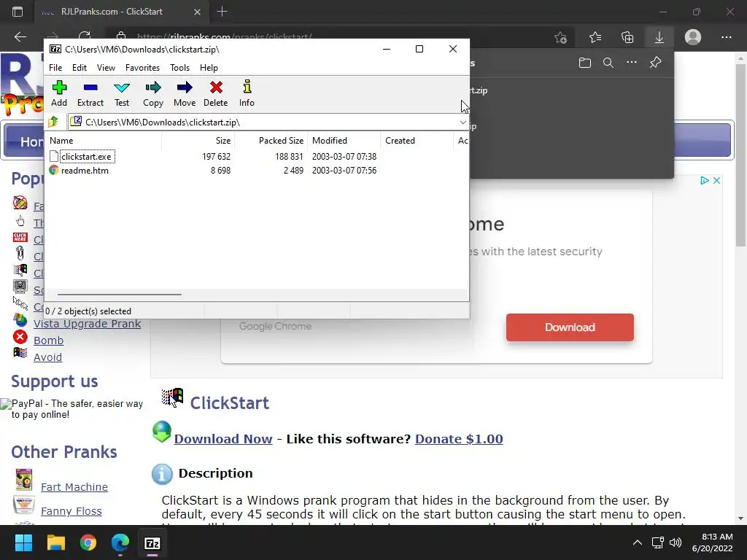
Task: Select the readme.htm file icon
Action: coord(54,170)
